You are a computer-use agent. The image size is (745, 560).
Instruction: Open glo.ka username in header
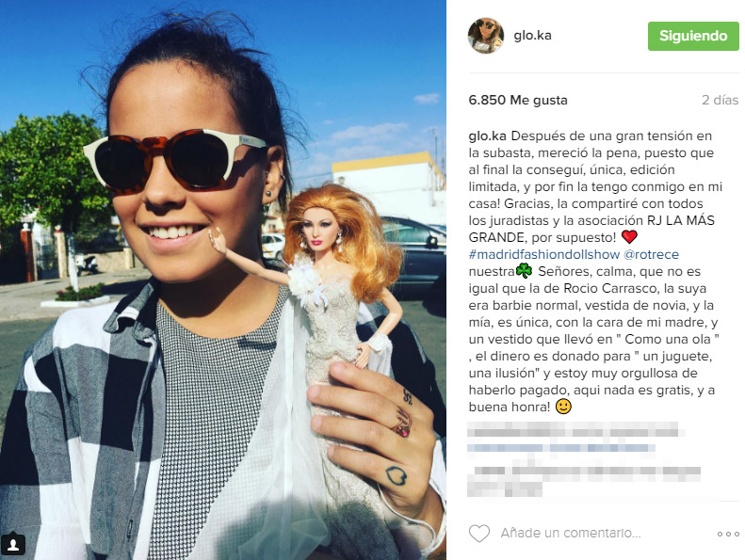pos(532,35)
